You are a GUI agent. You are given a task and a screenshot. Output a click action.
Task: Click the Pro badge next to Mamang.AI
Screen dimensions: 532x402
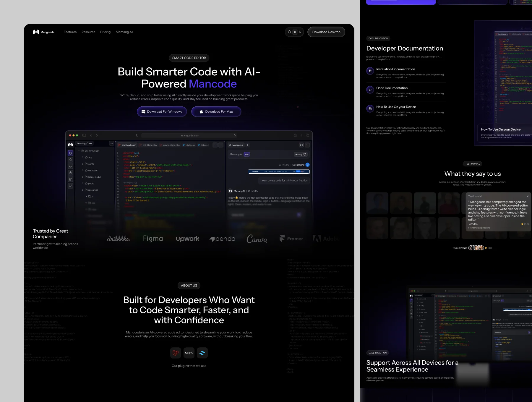coord(247,154)
